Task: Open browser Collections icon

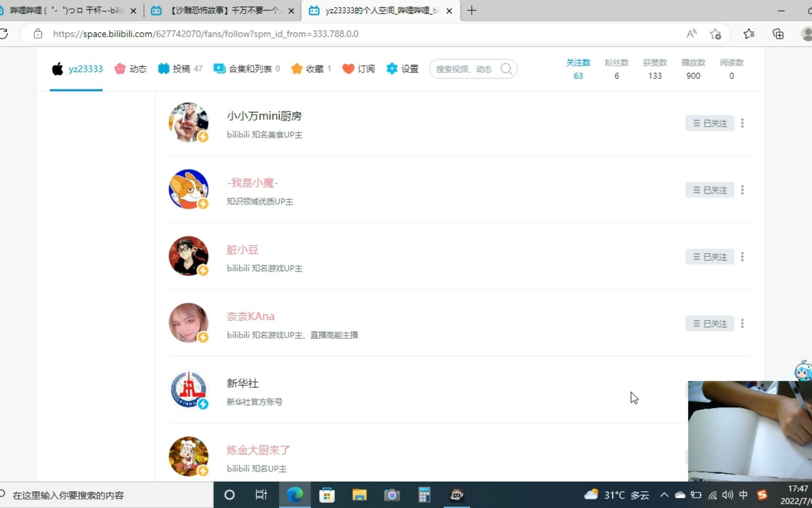Action: click(x=778, y=34)
